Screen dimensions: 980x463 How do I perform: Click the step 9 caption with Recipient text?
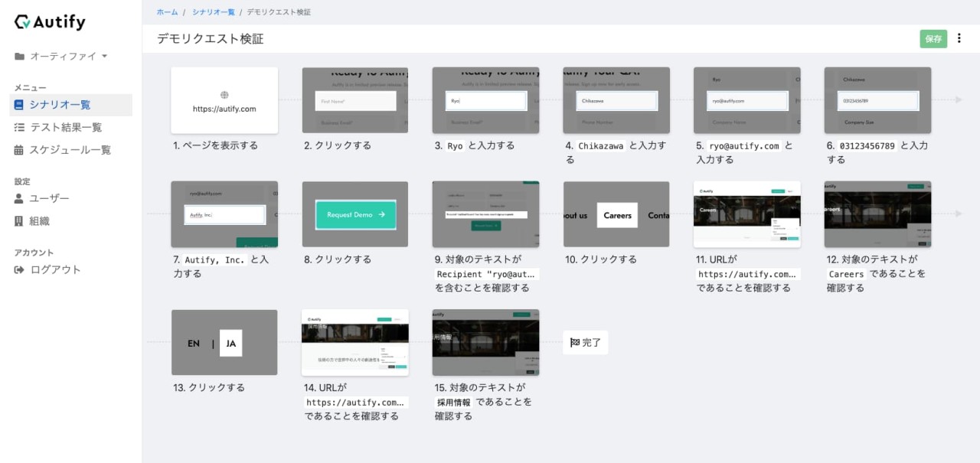pos(486,273)
